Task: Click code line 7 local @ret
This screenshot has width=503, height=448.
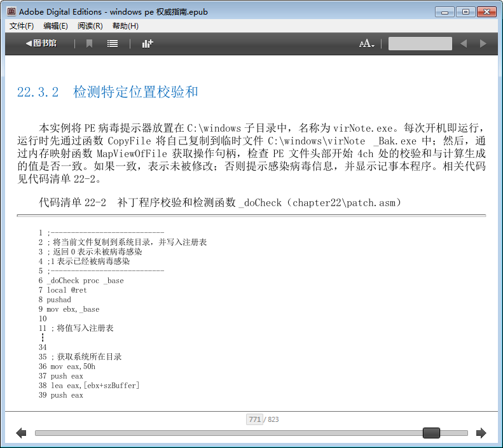Action: coord(62,290)
